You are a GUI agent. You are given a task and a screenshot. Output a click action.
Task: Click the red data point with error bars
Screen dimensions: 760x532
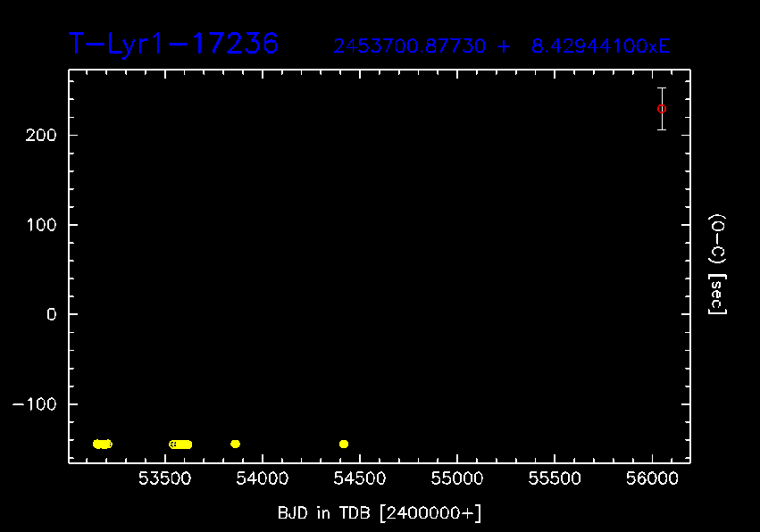click(x=662, y=109)
